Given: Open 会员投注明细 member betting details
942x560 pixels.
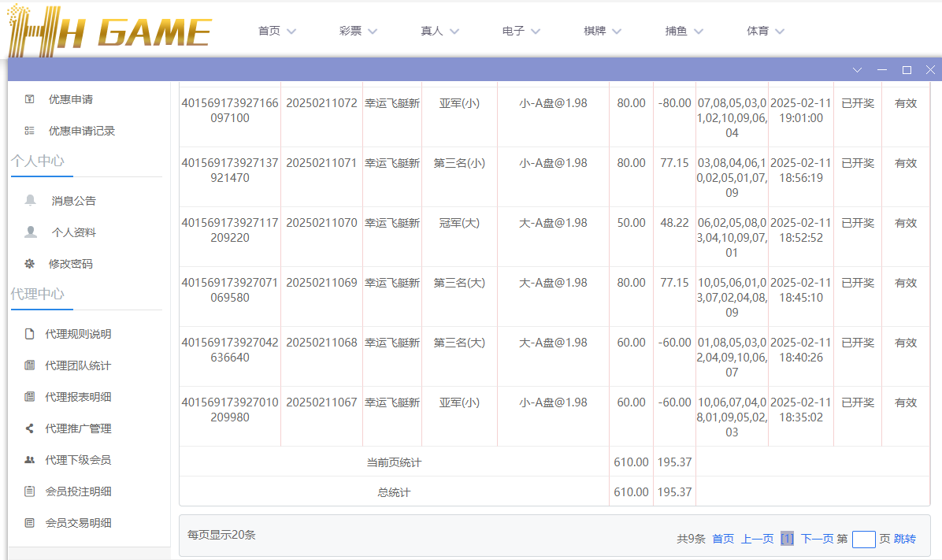Looking at the screenshot, I should click(x=76, y=491).
